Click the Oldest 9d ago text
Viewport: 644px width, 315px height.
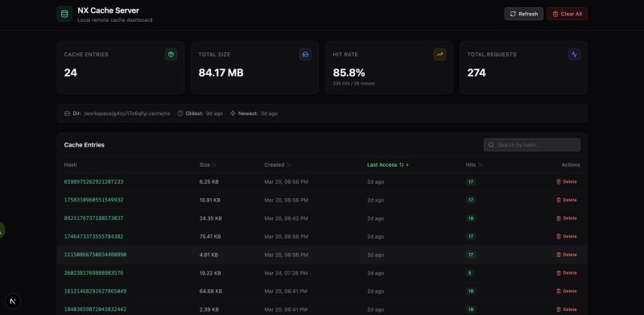(204, 113)
